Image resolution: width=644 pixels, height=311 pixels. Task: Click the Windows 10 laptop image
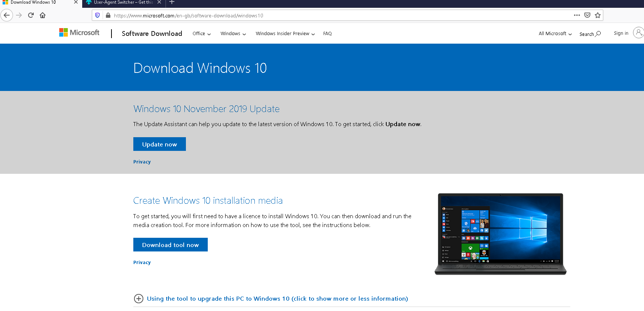point(500,234)
